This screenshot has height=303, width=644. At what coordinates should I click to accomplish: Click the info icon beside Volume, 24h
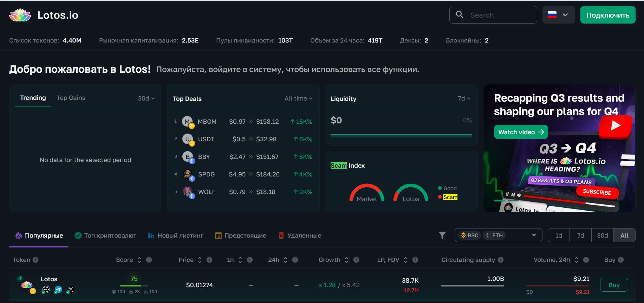click(x=586, y=260)
